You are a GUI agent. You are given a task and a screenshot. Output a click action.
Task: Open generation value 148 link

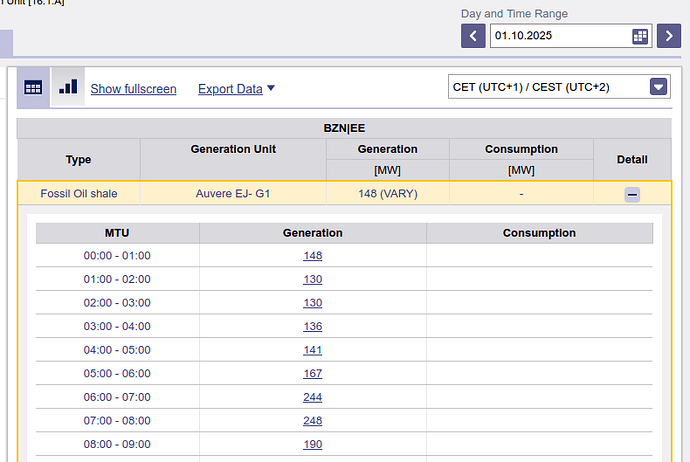coord(312,256)
